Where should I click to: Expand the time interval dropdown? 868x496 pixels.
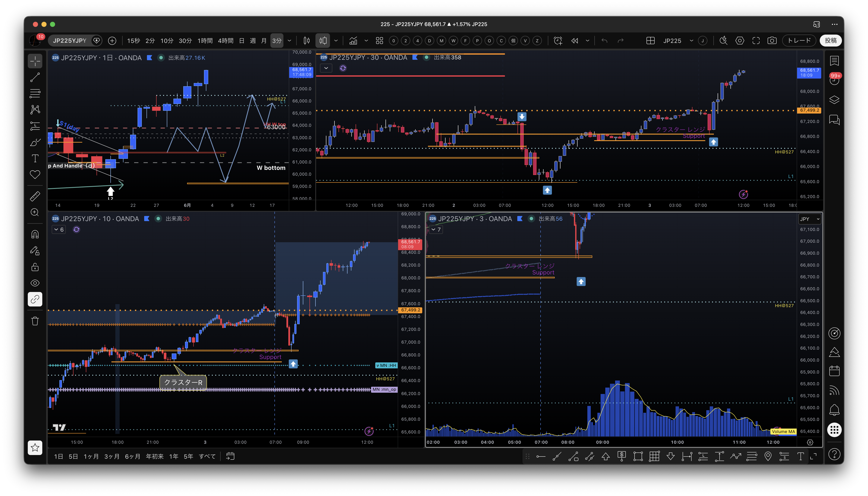pyautogui.click(x=289, y=41)
